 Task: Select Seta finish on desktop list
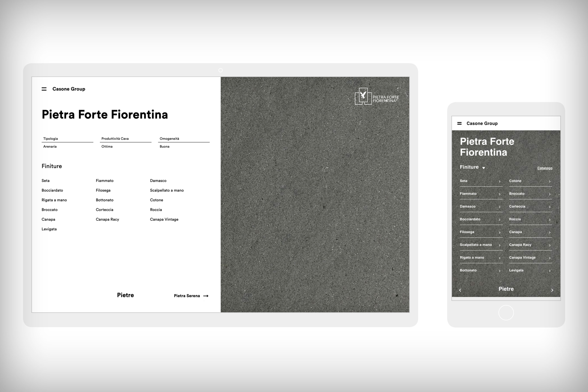point(46,180)
